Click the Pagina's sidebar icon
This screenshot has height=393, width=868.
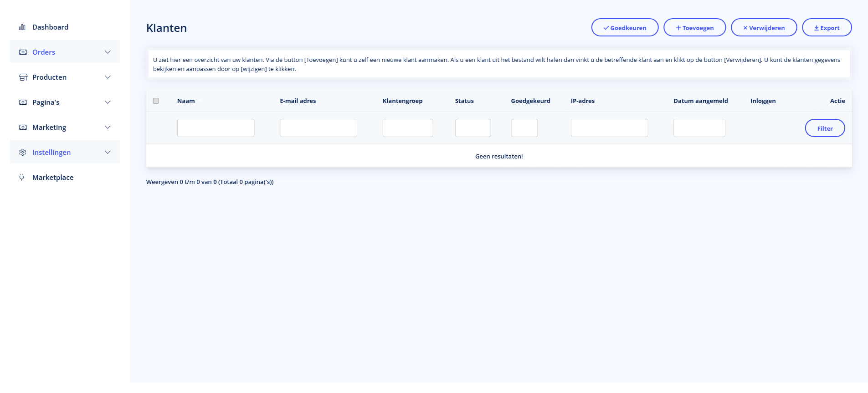coord(23,102)
